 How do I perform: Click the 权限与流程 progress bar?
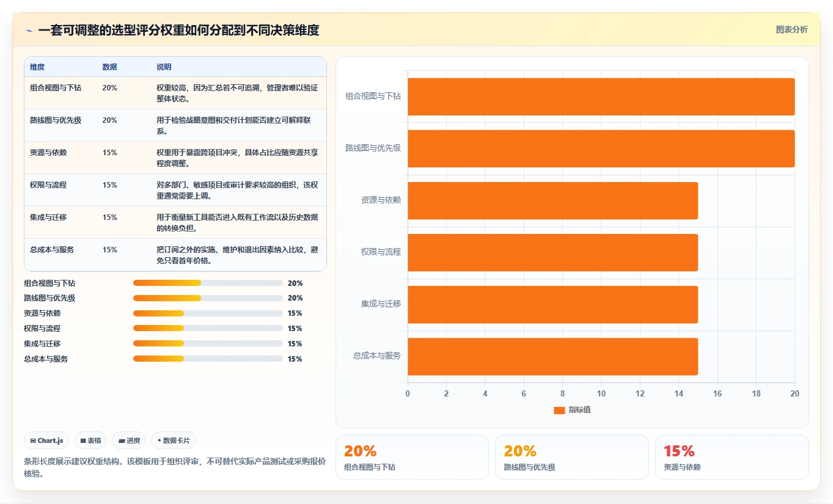click(208, 329)
